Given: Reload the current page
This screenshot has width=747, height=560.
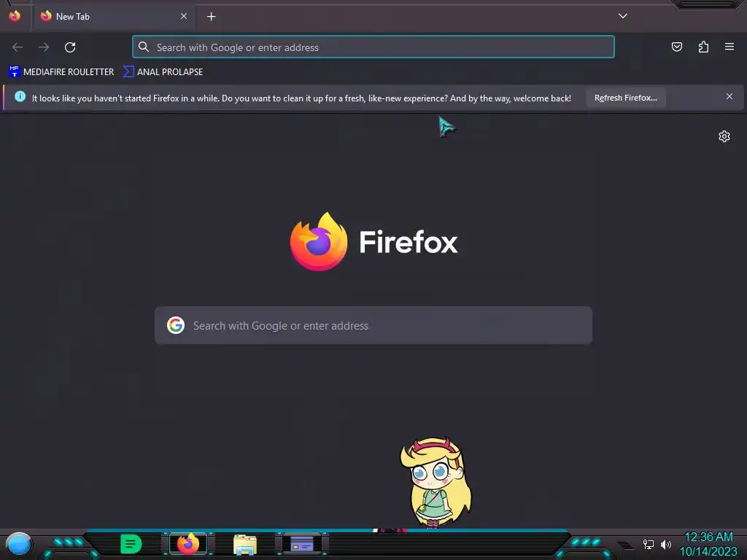Looking at the screenshot, I should [70, 47].
